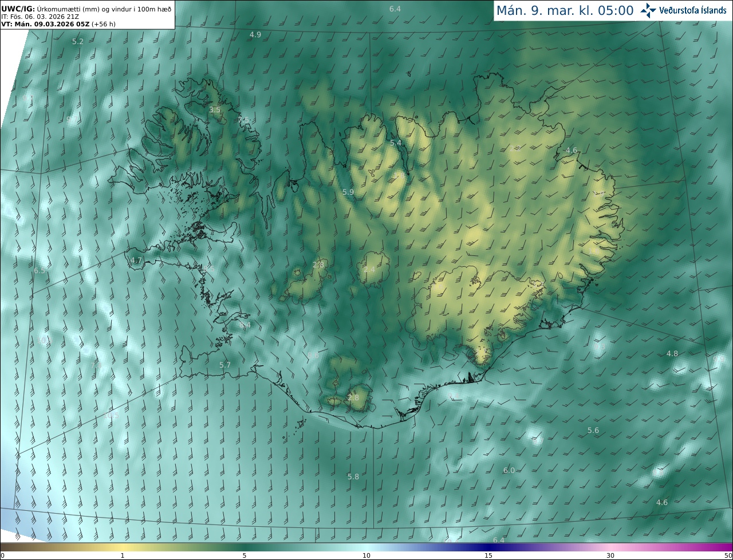Click the 6.0 value on the map
Screen dimensions: 733x560
[509, 470]
